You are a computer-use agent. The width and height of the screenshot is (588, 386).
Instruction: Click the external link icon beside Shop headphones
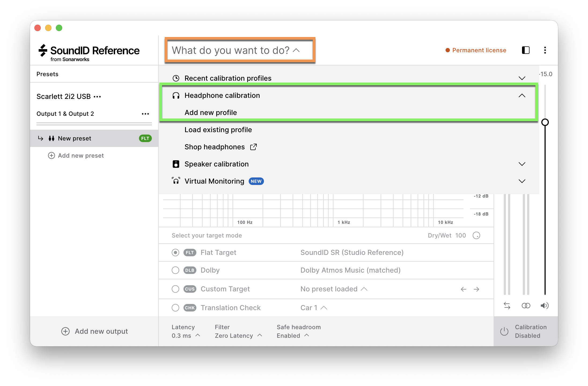pyautogui.click(x=253, y=147)
